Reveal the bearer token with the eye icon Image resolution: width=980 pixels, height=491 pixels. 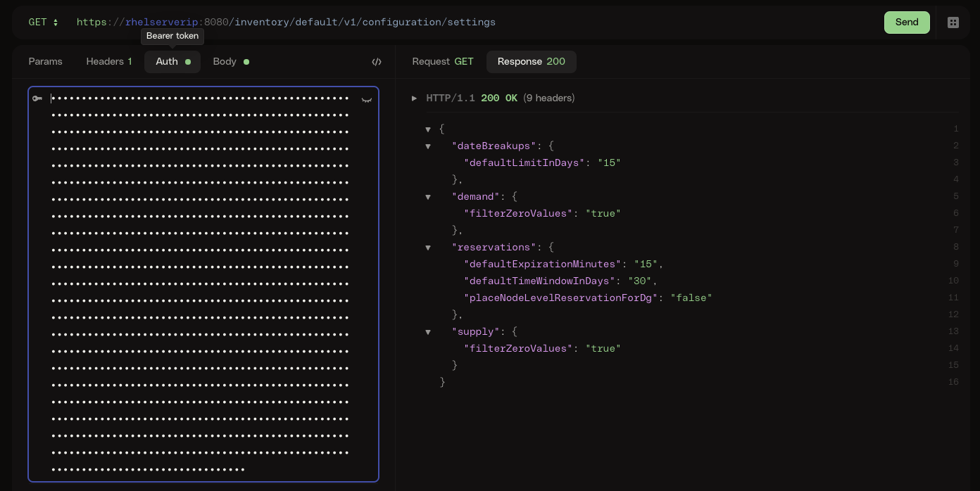[x=367, y=100]
